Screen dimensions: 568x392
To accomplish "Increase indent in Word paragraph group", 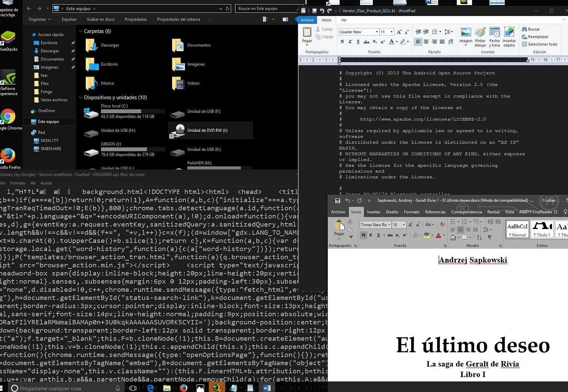I will 497,221.
